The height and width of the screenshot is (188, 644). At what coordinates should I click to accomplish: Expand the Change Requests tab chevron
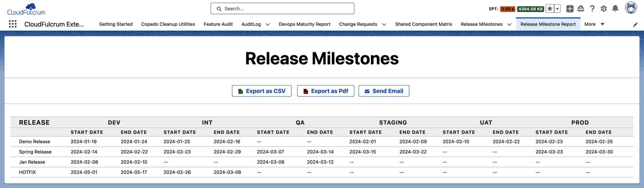384,24
